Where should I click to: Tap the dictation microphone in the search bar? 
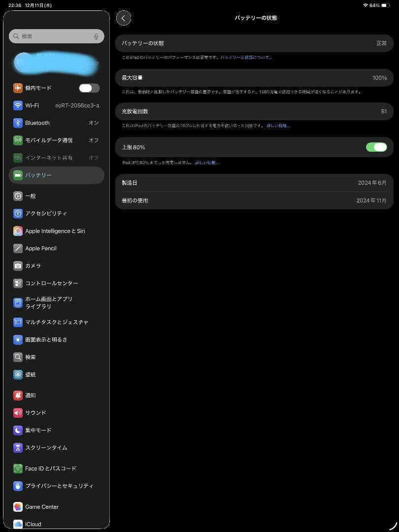[97, 36]
